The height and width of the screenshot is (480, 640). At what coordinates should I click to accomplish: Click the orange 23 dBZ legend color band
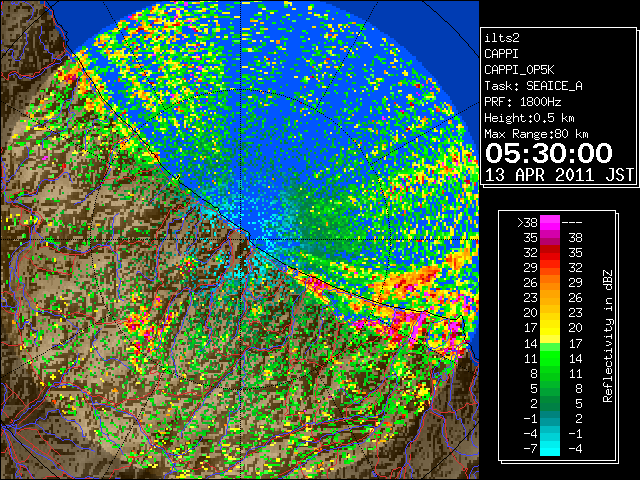pyautogui.click(x=550, y=298)
